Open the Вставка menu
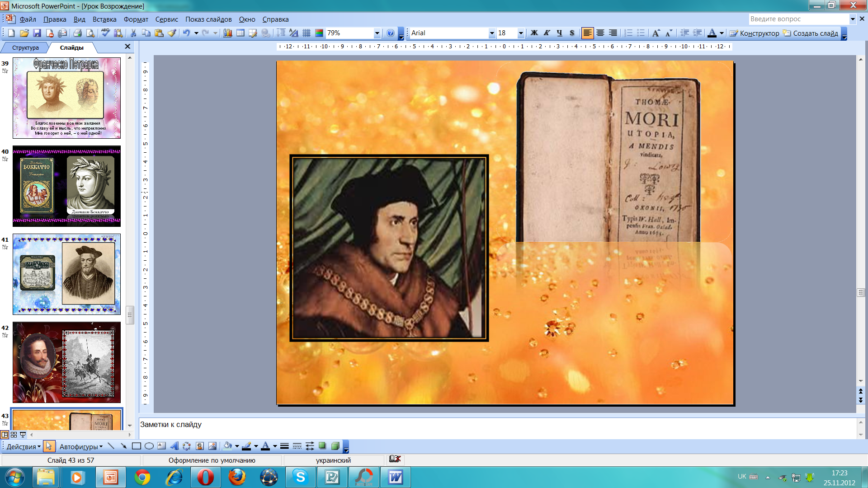The image size is (868, 488). (x=104, y=19)
